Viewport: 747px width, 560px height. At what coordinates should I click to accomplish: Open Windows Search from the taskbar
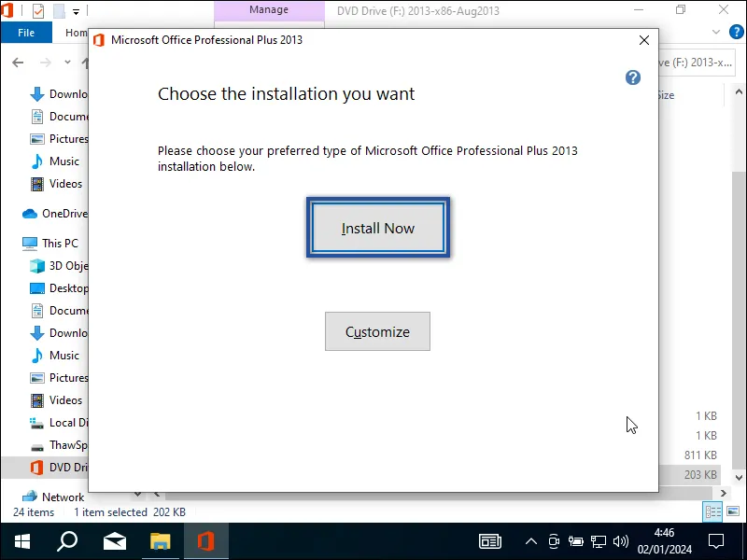pos(66,540)
